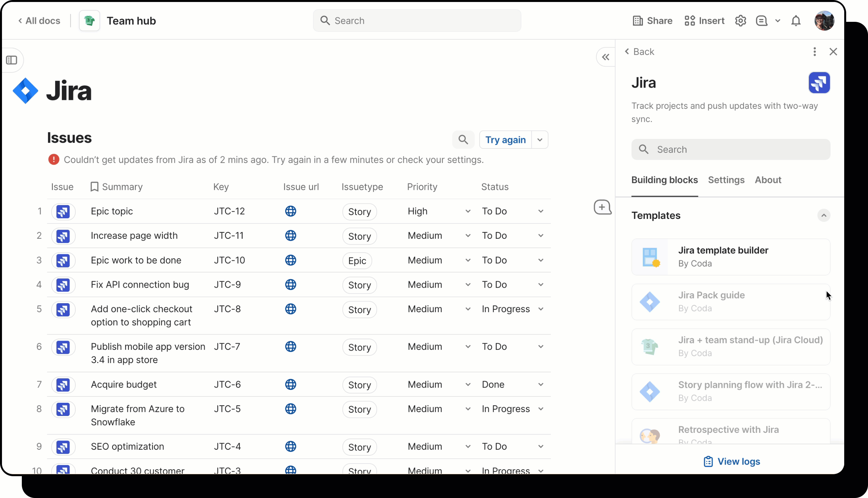
Task: Click the Try again button
Action: tap(505, 140)
